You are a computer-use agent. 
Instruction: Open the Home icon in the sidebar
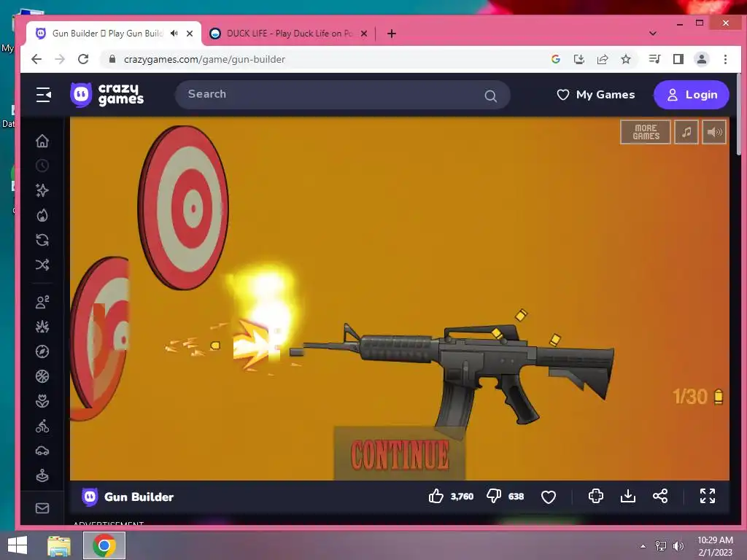pyautogui.click(x=42, y=141)
